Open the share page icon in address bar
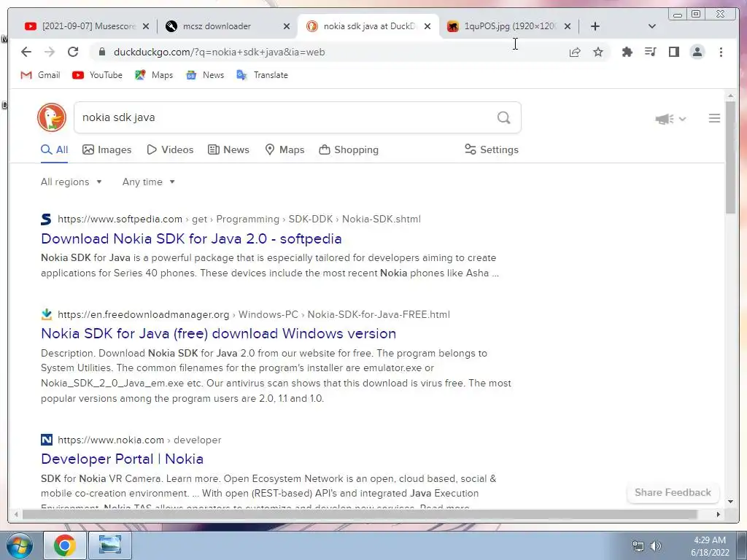 (x=575, y=52)
